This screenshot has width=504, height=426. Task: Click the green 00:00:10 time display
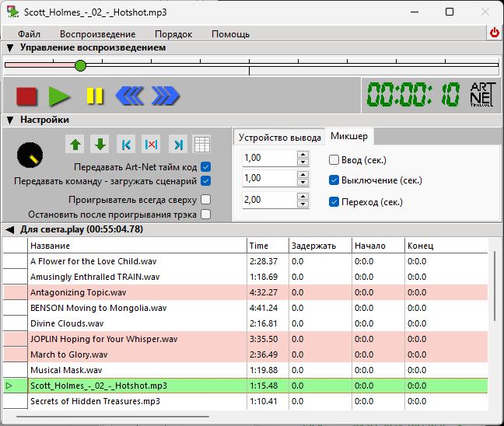tap(414, 95)
